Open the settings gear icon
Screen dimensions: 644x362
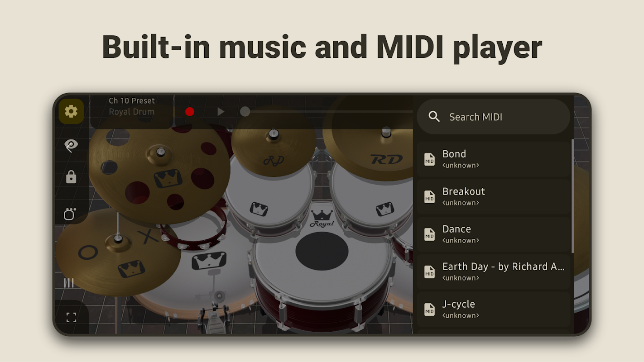pos(71,111)
